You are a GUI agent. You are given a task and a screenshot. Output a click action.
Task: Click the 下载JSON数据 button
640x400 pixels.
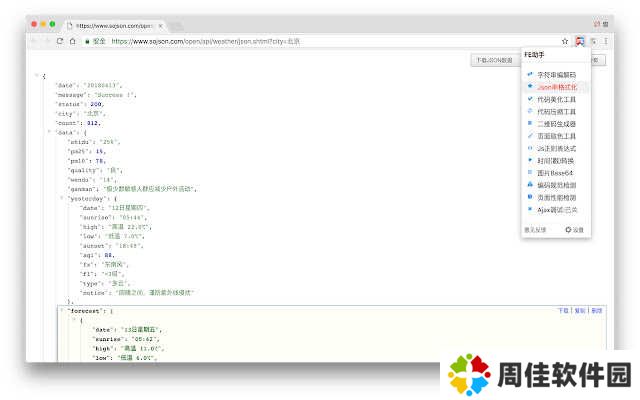click(x=494, y=60)
